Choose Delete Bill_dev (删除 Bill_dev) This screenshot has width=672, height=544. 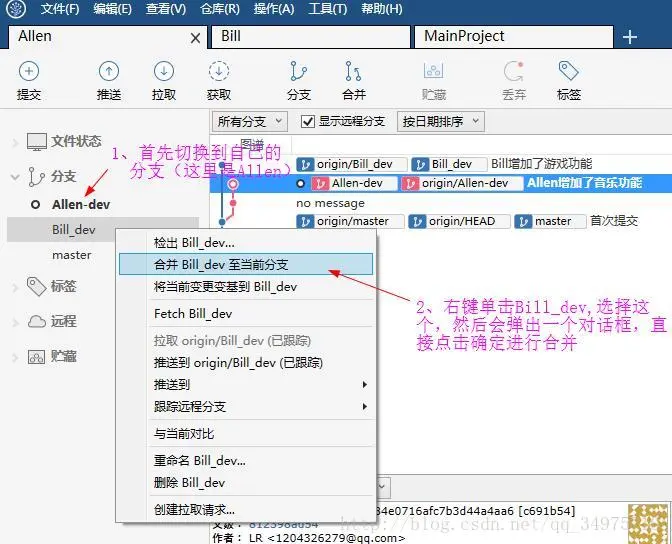(x=246, y=483)
